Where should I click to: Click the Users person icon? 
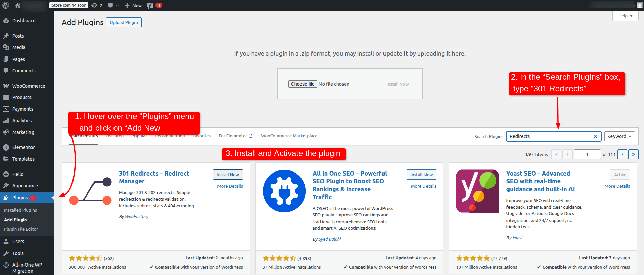coord(6,242)
